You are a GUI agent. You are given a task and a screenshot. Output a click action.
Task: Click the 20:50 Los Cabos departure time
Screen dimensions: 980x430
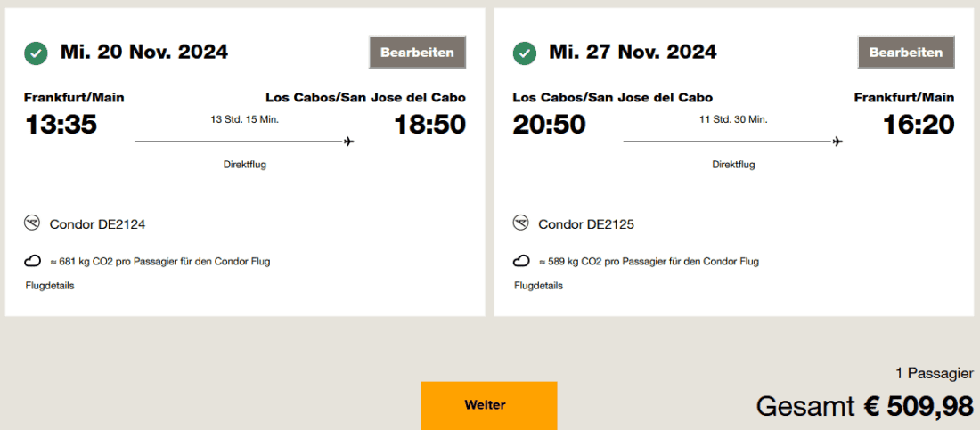tap(550, 125)
